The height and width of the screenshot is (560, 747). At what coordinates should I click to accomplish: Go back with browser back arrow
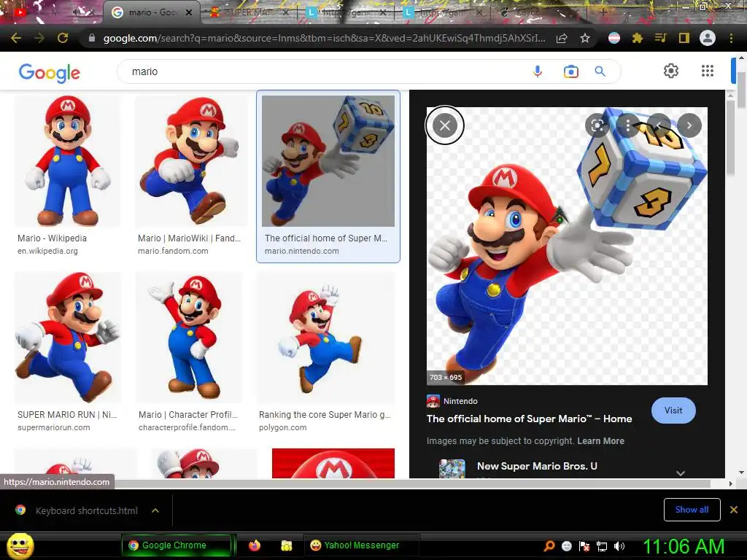tap(16, 38)
